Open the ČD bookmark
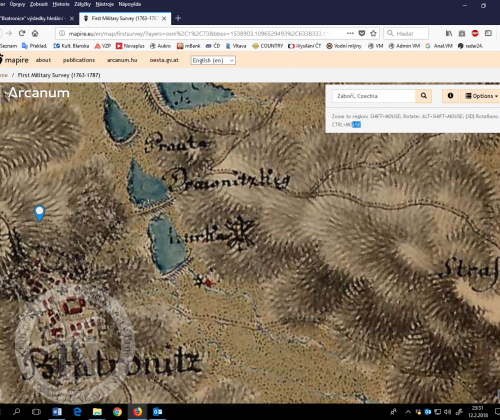The image size is (500, 420). [213, 46]
